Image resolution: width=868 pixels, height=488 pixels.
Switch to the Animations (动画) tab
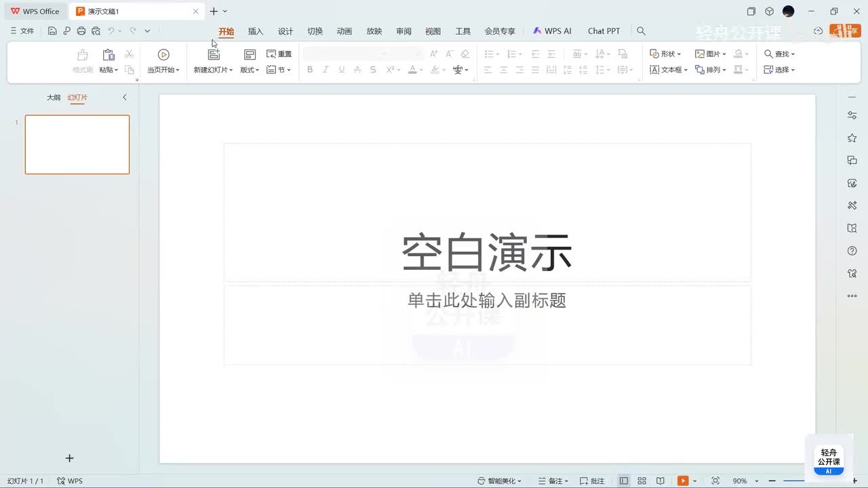pyautogui.click(x=344, y=31)
